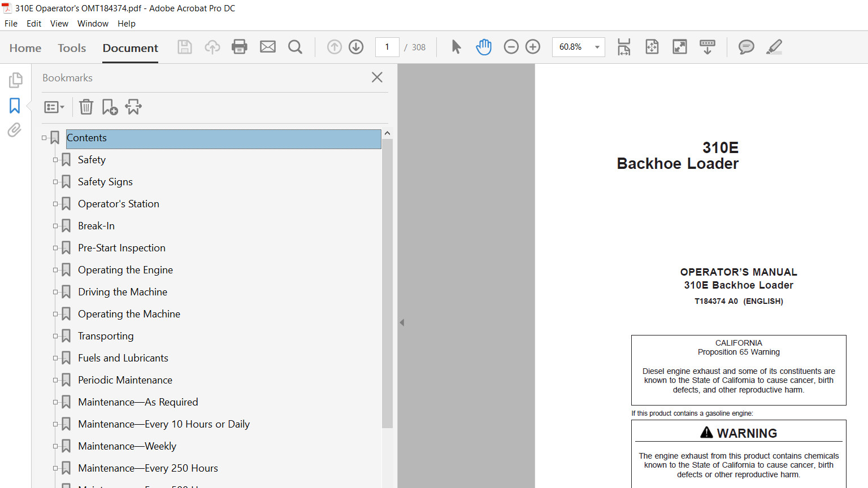Open Maintenance—Weekly bookmark
The width and height of the screenshot is (868, 488).
(x=127, y=446)
